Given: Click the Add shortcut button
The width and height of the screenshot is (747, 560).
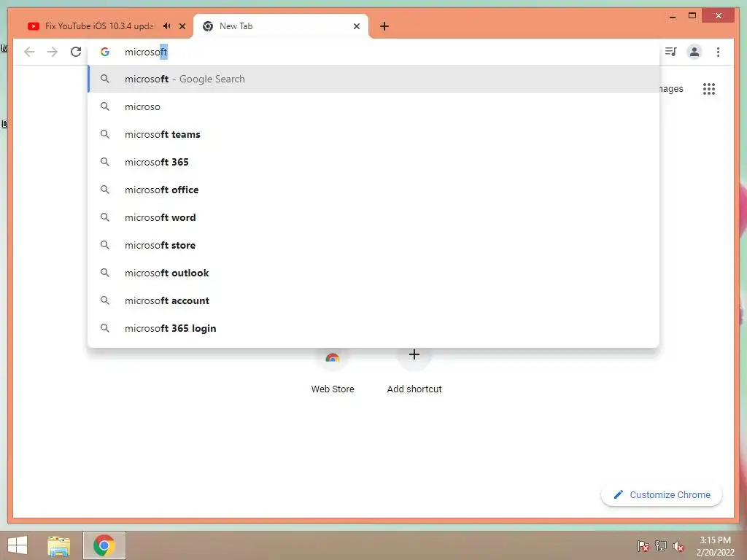Looking at the screenshot, I should click(414, 371).
